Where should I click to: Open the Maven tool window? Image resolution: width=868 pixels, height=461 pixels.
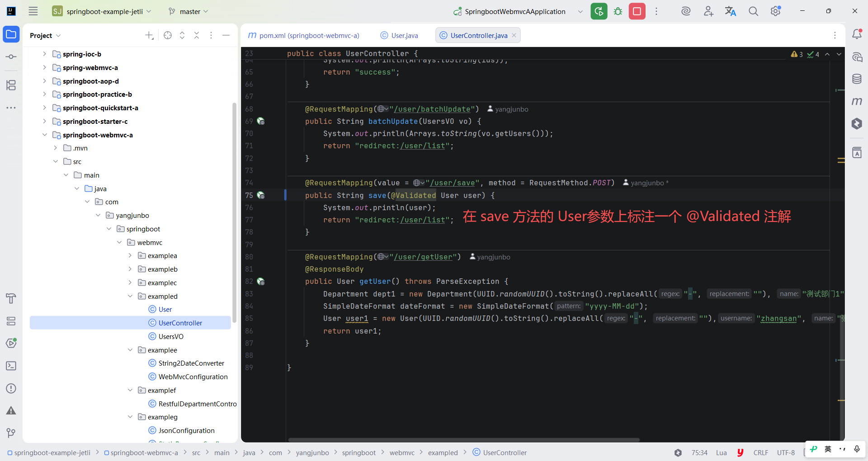[x=857, y=101]
